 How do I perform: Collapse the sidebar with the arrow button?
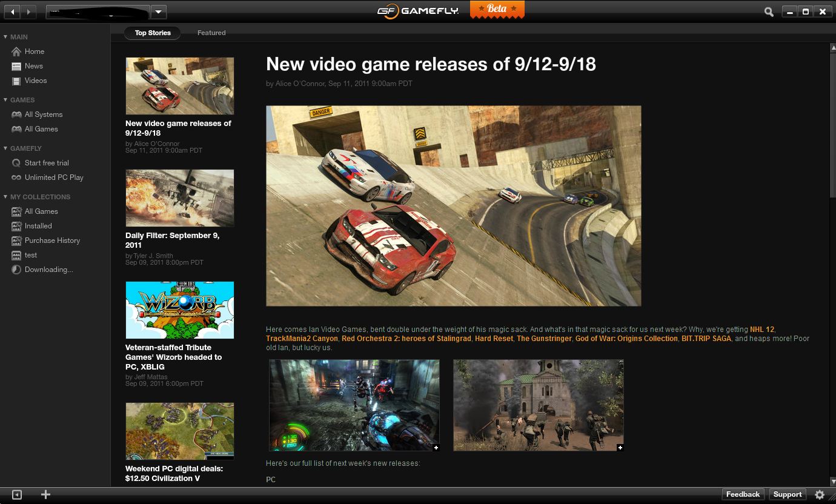pyautogui.click(x=17, y=494)
